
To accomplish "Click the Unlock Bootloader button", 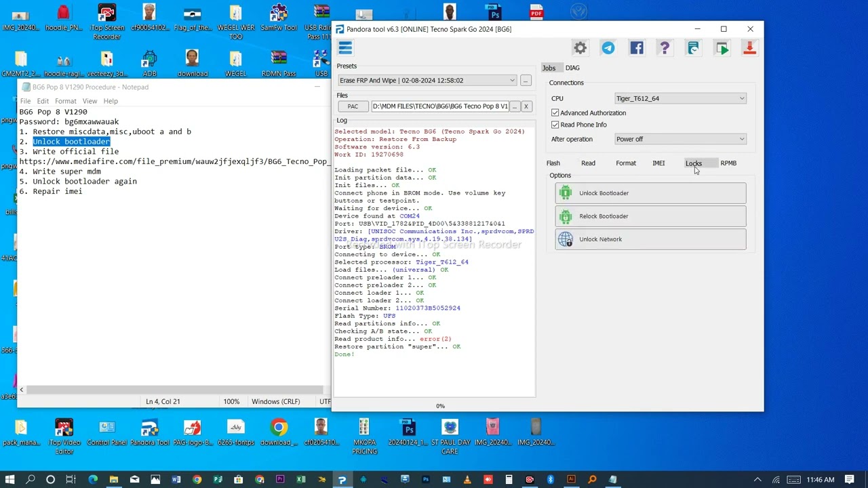I will pos(650,193).
